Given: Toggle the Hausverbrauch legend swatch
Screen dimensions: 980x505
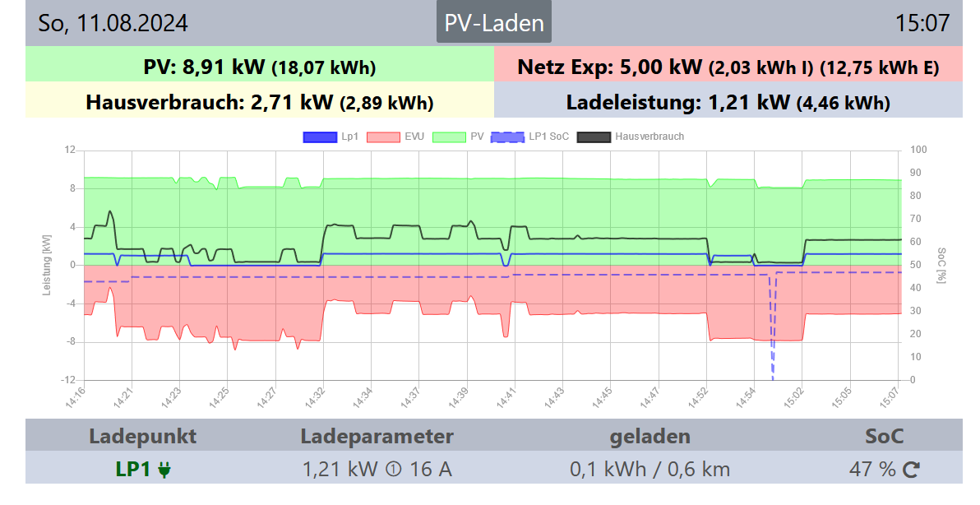Looking at the screenshot, I should [594, 137].
